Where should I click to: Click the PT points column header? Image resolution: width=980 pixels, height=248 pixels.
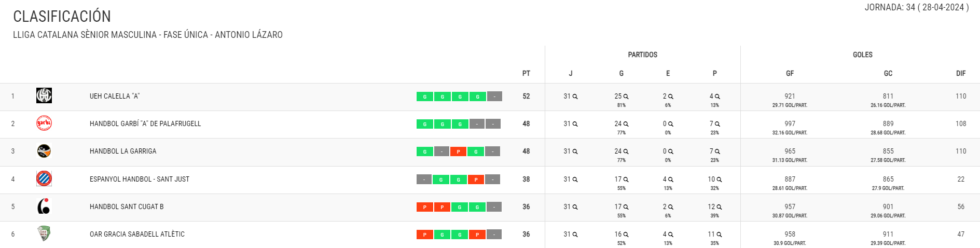click(526, 73)
